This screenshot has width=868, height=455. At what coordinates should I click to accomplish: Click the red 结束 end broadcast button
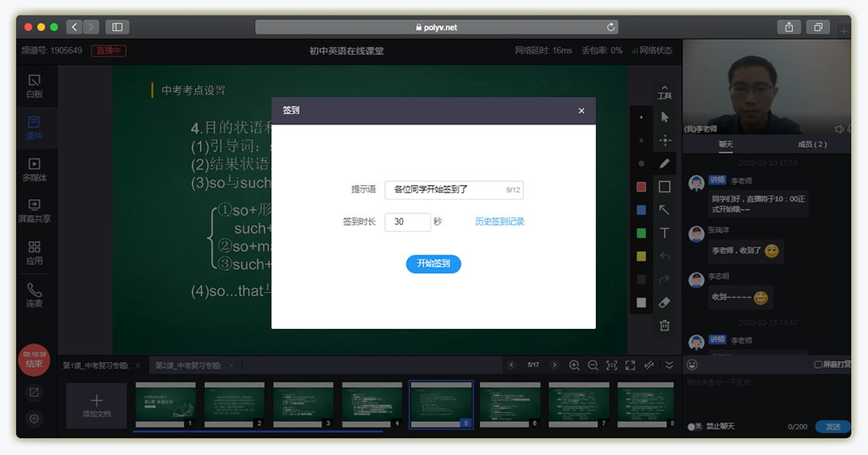(x=35, y=360)
